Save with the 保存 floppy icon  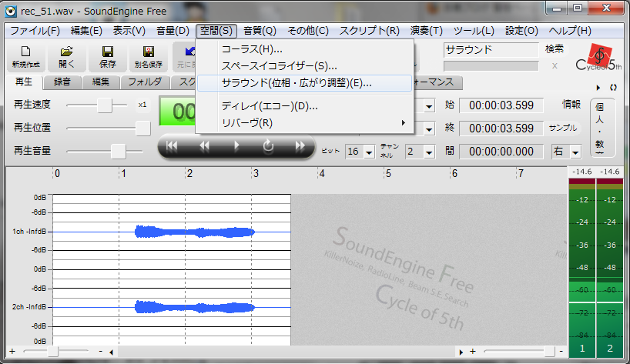click(x=107, y=57)
